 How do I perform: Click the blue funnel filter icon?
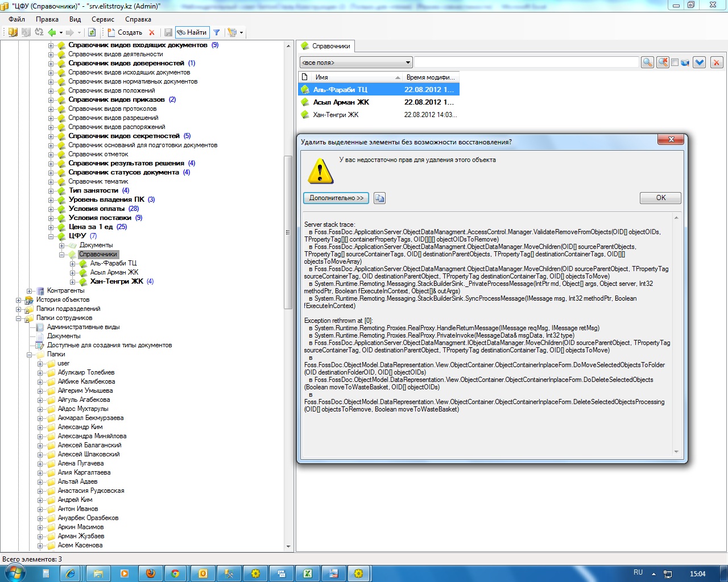[217, 32]
